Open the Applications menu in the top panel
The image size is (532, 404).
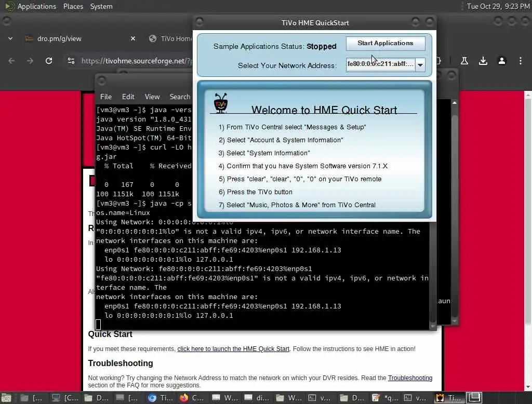(37, 6)
